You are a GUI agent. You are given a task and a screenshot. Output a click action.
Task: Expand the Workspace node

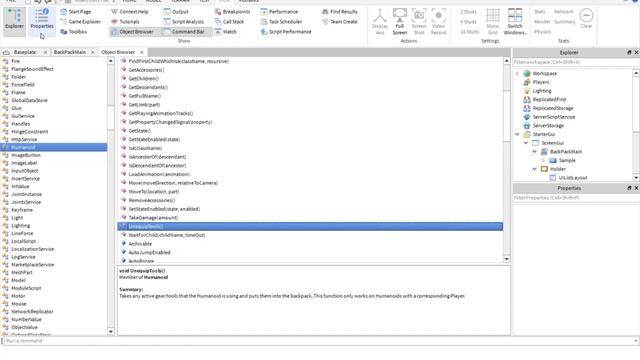point(518,73)
